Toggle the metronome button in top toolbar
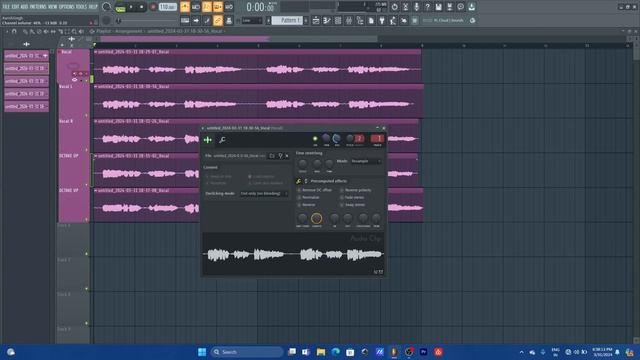The height and width of the screenshot is (360, 640). pos(185,7)
